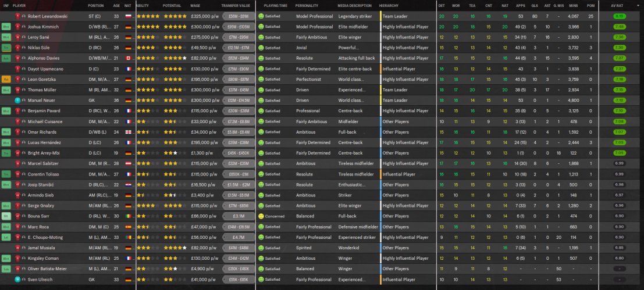The image size is (644, 290).
Task: Sort by the Wage column header
Action: 195,6
